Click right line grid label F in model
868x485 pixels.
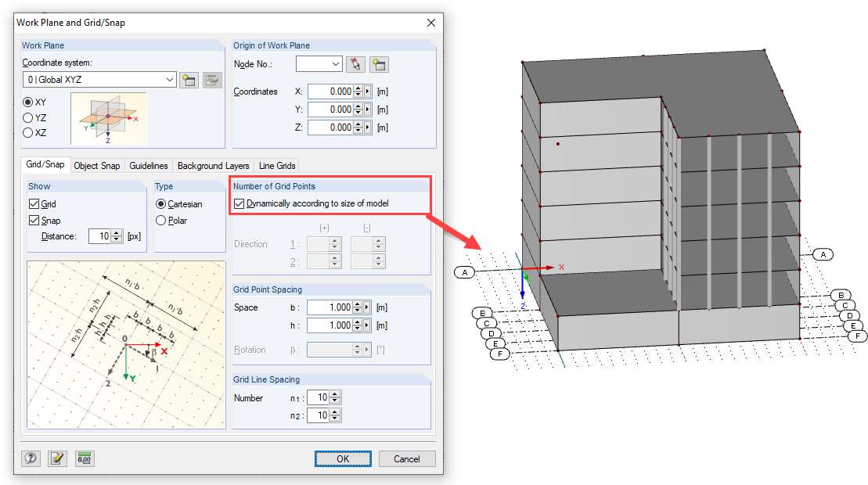click(858, 336)
